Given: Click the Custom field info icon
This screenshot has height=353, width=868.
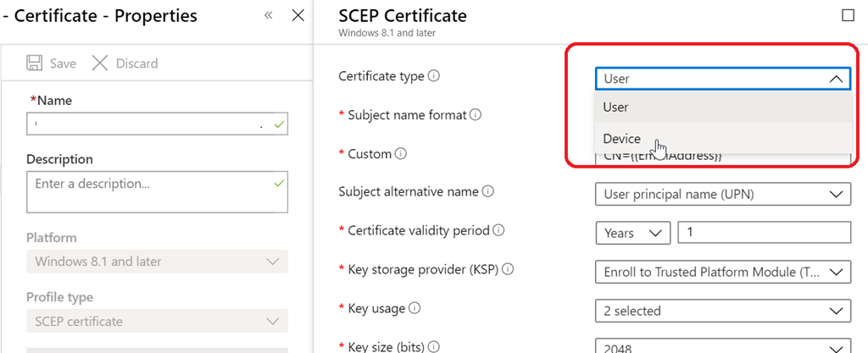Looking at the screenshot, I should [x=401, y=154].
